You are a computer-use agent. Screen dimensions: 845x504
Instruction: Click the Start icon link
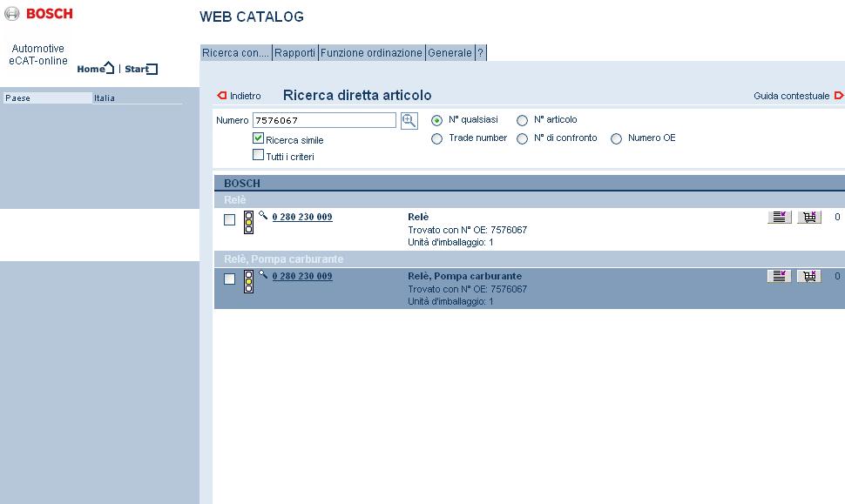pos(152,69)
